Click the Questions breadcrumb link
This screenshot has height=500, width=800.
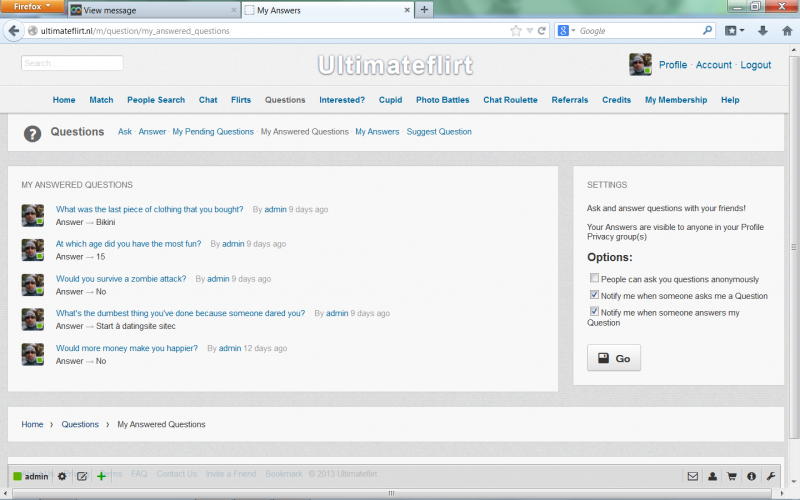80,424
